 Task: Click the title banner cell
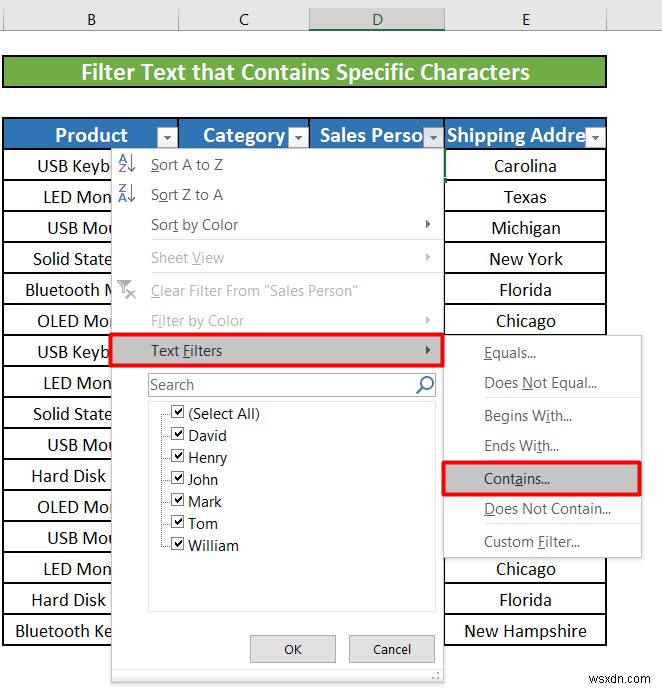pos(305,72)
